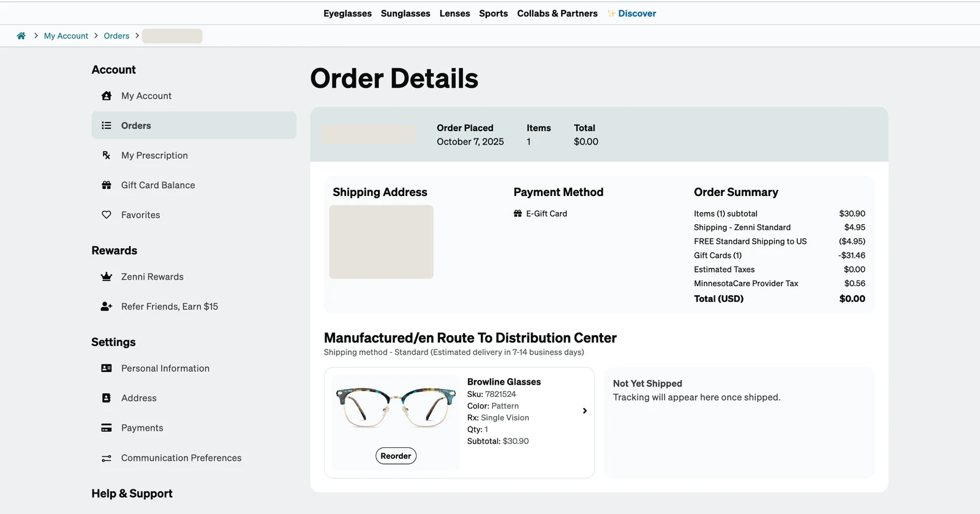The image size is (980, 514).
Task: Open the Sports menu
Action: pos(493,13)
